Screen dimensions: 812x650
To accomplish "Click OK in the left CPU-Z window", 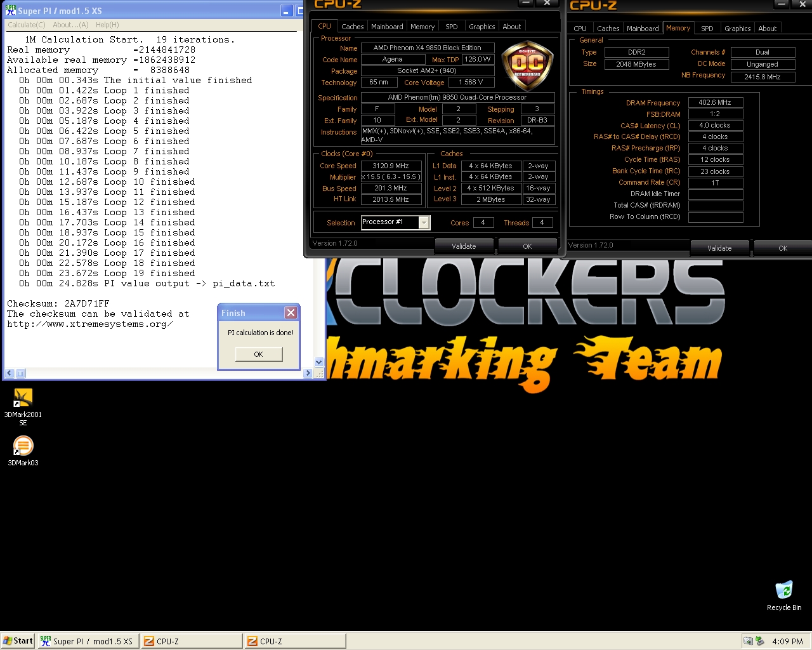I will 527,246.
